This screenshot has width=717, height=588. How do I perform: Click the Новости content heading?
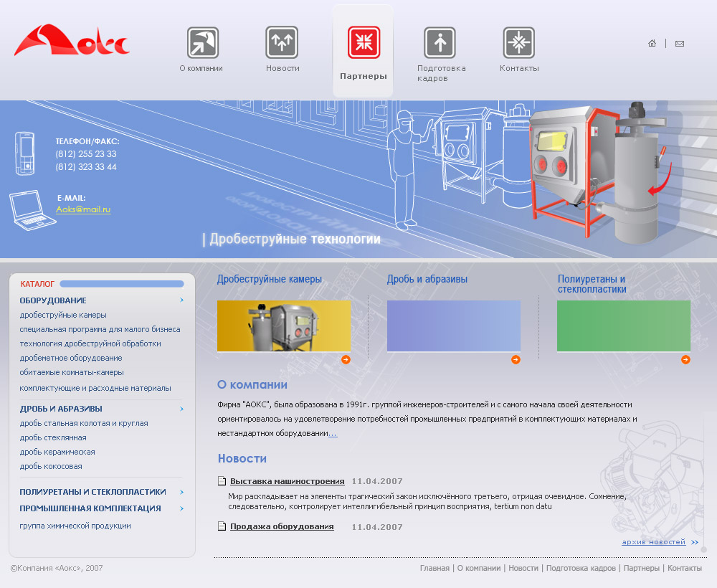point(242,458)
